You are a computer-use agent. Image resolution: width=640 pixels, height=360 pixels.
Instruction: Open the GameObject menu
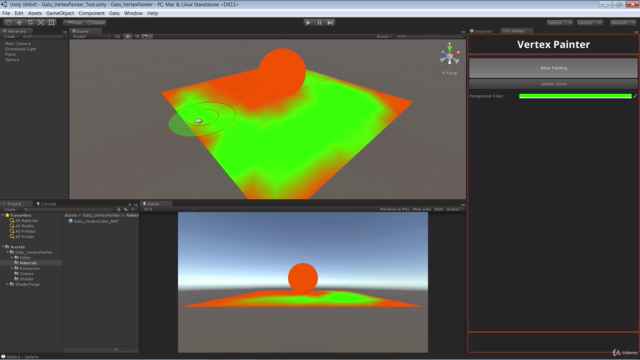[60, 13]
